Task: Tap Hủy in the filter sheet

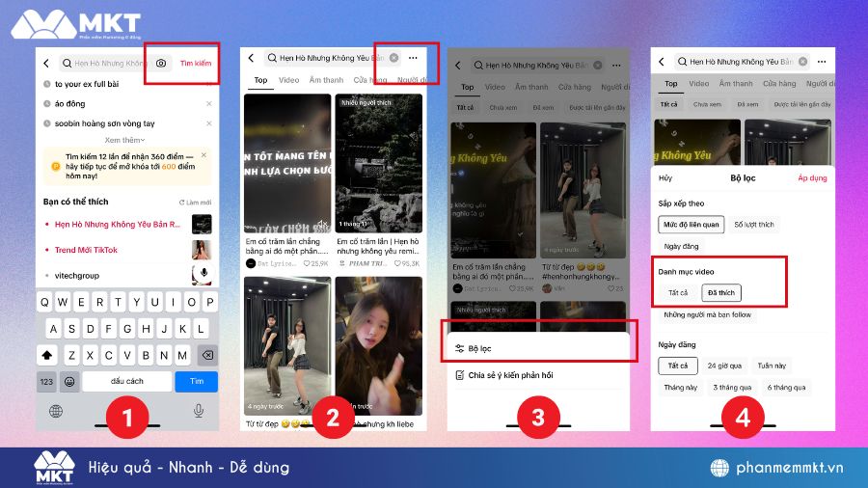Action: pos(665,178)
